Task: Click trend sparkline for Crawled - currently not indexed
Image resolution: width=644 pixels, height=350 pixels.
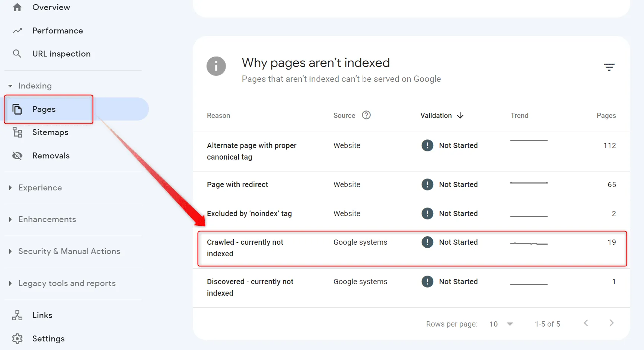Action: point(529,244)
